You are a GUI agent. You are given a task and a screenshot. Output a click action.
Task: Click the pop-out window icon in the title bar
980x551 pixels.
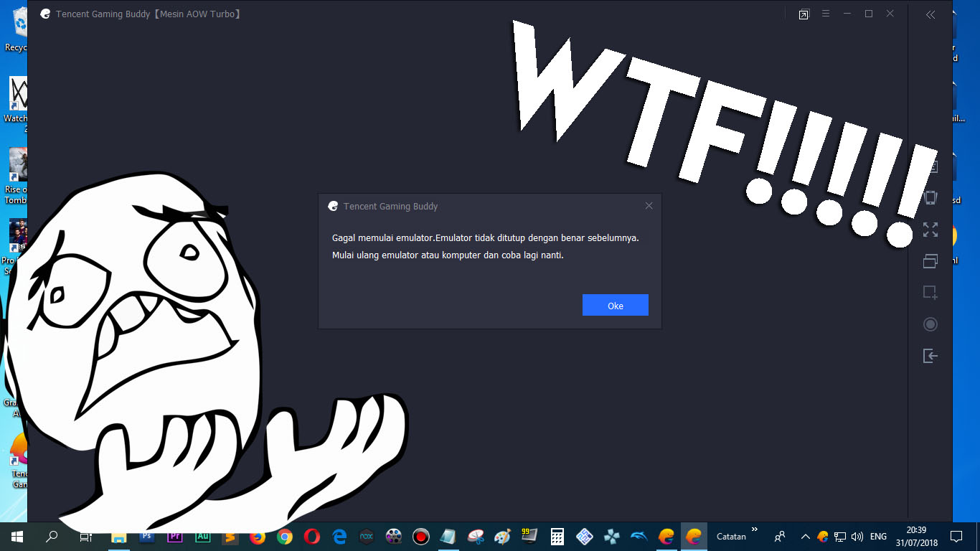pos(804,14)
